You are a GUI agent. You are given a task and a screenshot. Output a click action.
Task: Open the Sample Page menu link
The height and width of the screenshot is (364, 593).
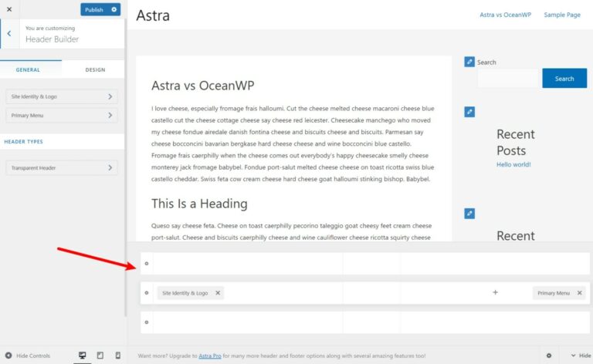coord(562,15)
